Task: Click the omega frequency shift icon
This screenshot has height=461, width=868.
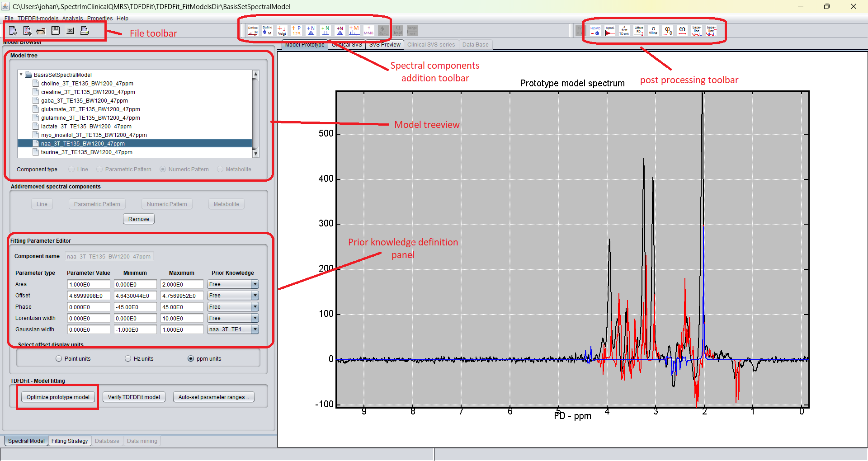Action: [x=682, y=31]
